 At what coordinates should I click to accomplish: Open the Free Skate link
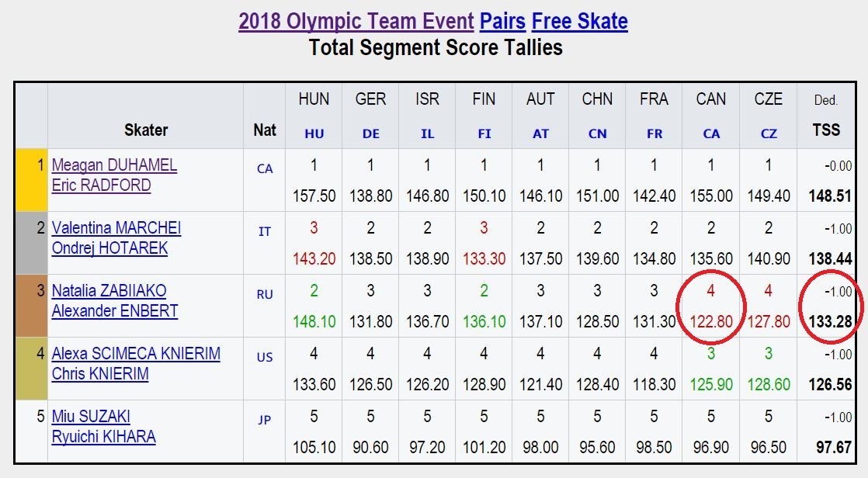point(580,22)
